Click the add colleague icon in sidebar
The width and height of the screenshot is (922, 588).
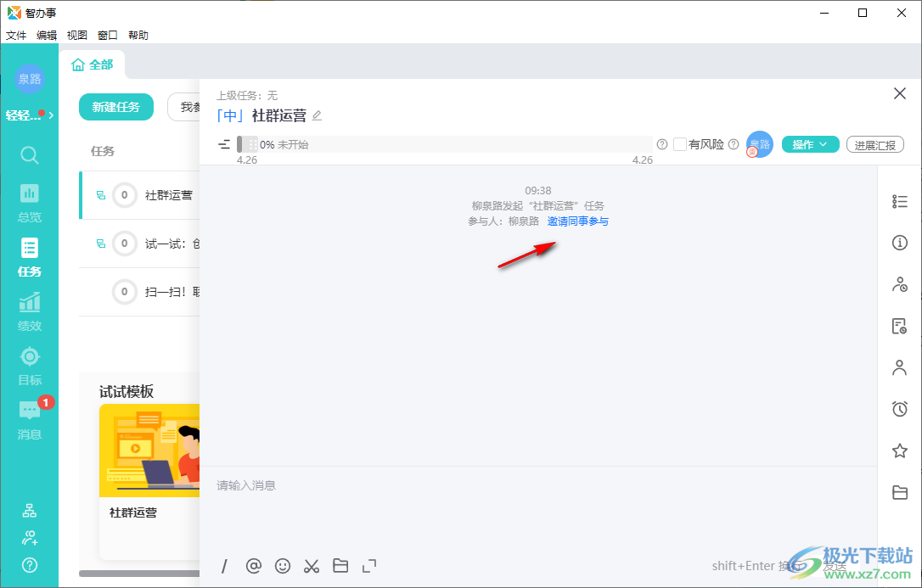pyautogui.click(x=30, y=537)
